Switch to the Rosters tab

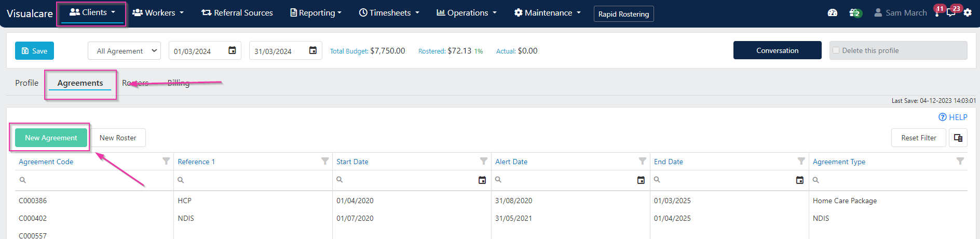point(135,83)
